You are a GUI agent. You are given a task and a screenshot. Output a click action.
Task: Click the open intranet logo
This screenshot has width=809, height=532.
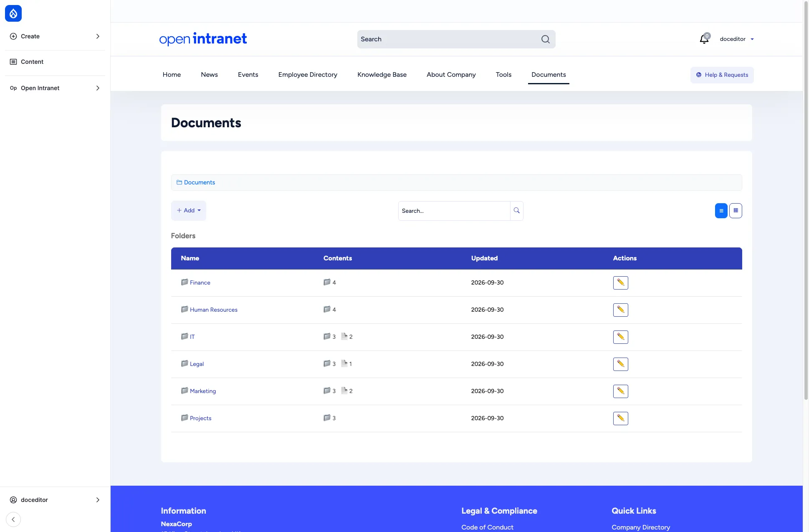(203, 39)
